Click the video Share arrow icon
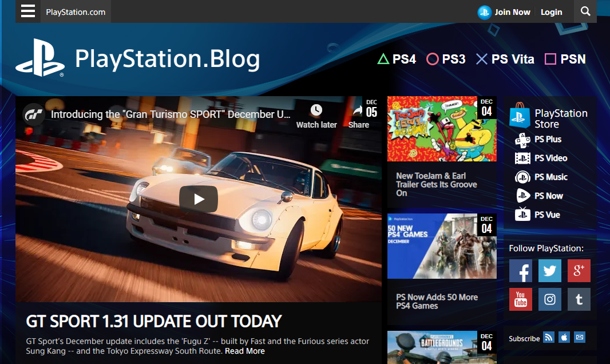 click(358, 110)
